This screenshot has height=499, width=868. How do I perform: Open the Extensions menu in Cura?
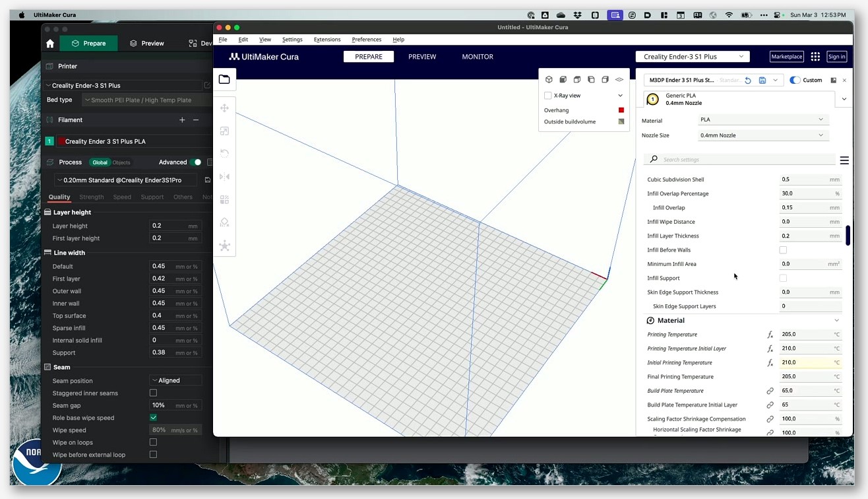tap(327, 40)
